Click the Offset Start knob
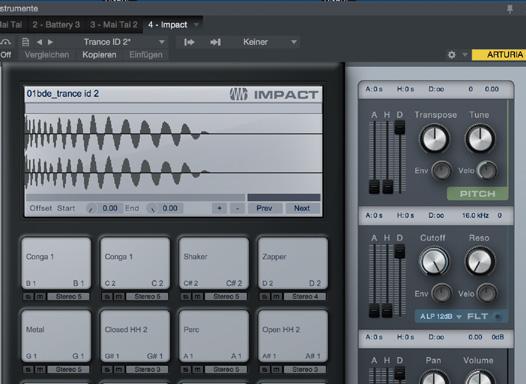 coord(91,209)
